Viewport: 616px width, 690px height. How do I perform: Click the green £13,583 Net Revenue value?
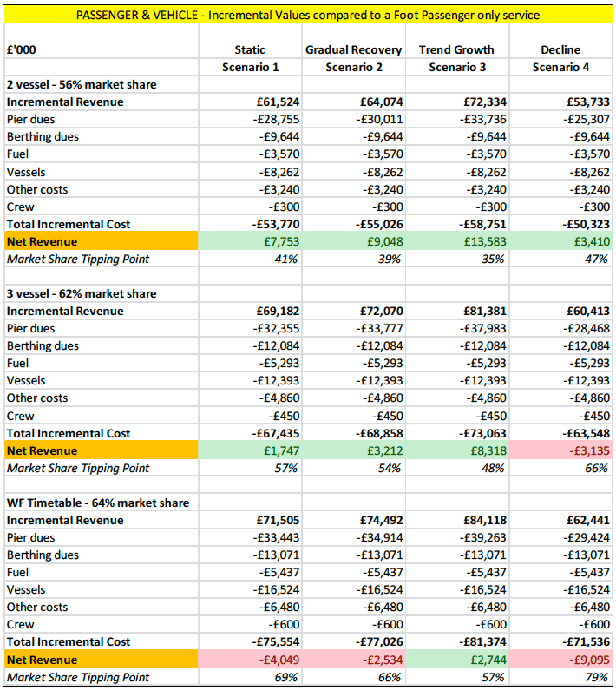pos(457,241)
